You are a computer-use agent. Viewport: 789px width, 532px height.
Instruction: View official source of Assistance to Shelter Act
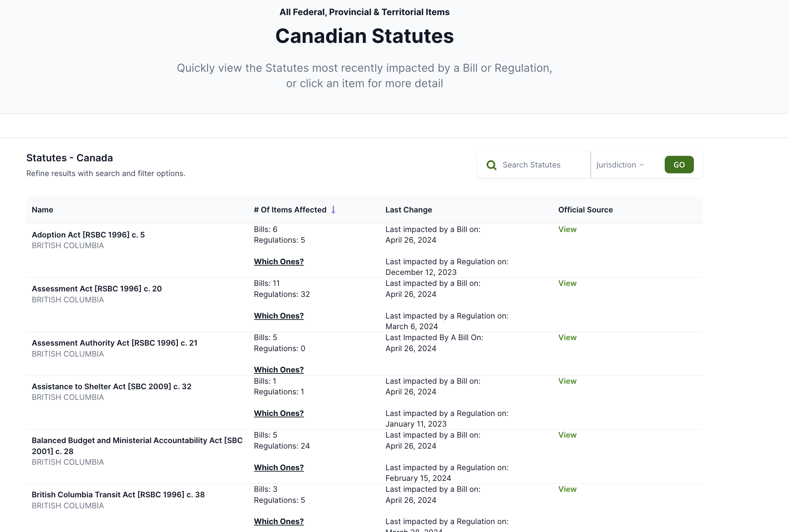(567, 381)
